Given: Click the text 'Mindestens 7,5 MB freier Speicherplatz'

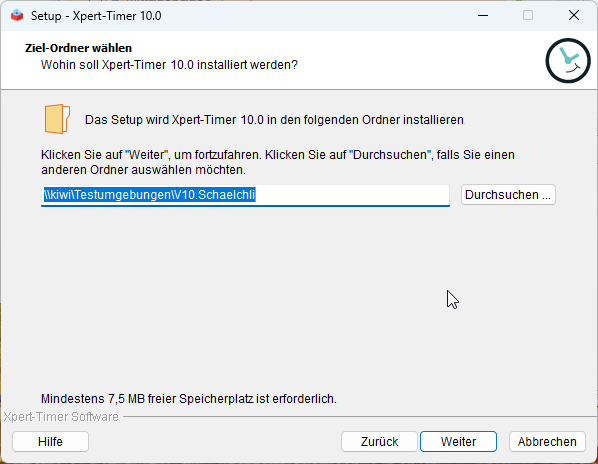Looking at the screenshot, I should click(x=147, y=399).
